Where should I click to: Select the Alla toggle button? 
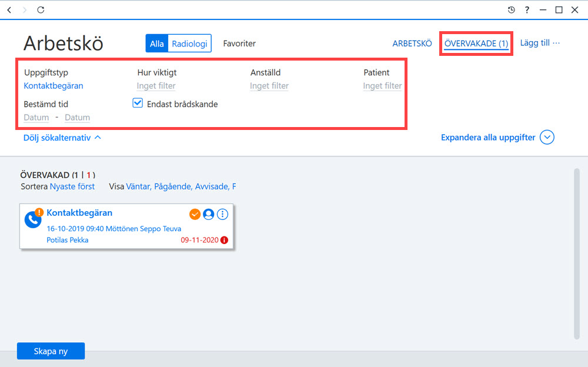157,44
